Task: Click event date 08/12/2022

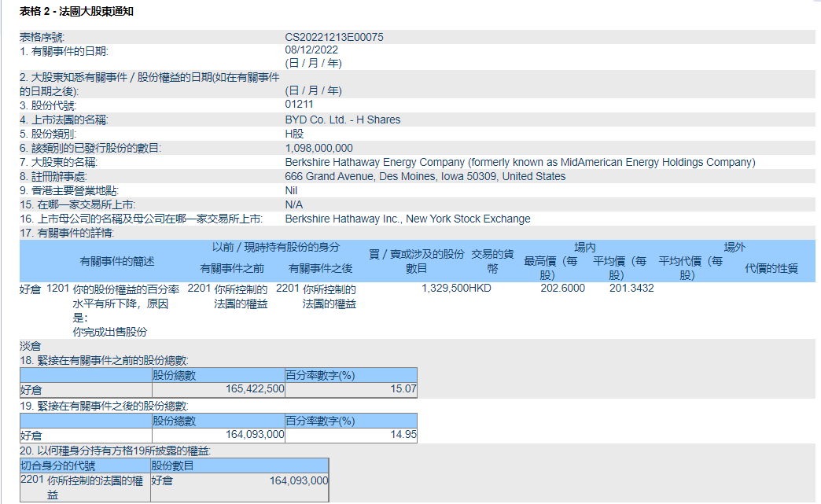Action: tap(311, 50)
